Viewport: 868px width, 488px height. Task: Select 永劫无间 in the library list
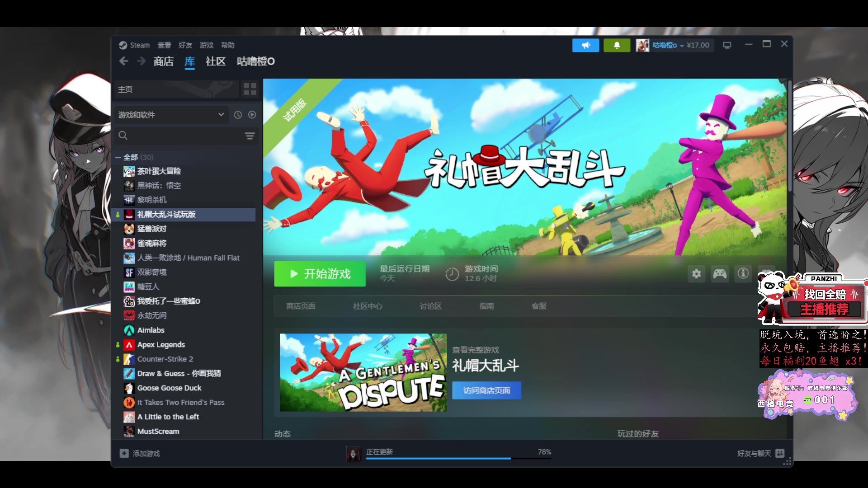click(x=152, y=316)
